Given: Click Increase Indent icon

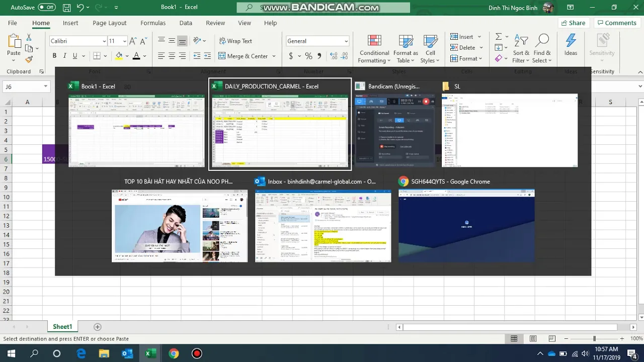Looking at the screenshot, I should 208,56.
